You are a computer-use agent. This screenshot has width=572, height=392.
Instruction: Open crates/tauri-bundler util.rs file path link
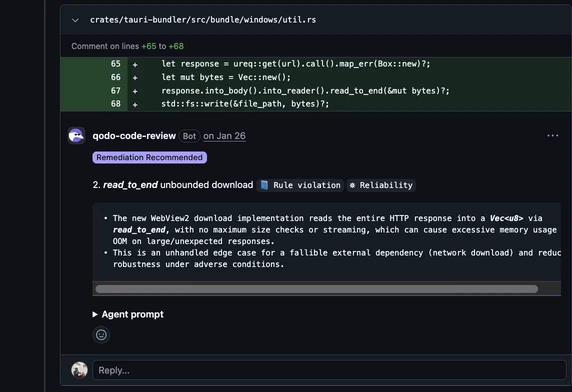click(203, 19)
